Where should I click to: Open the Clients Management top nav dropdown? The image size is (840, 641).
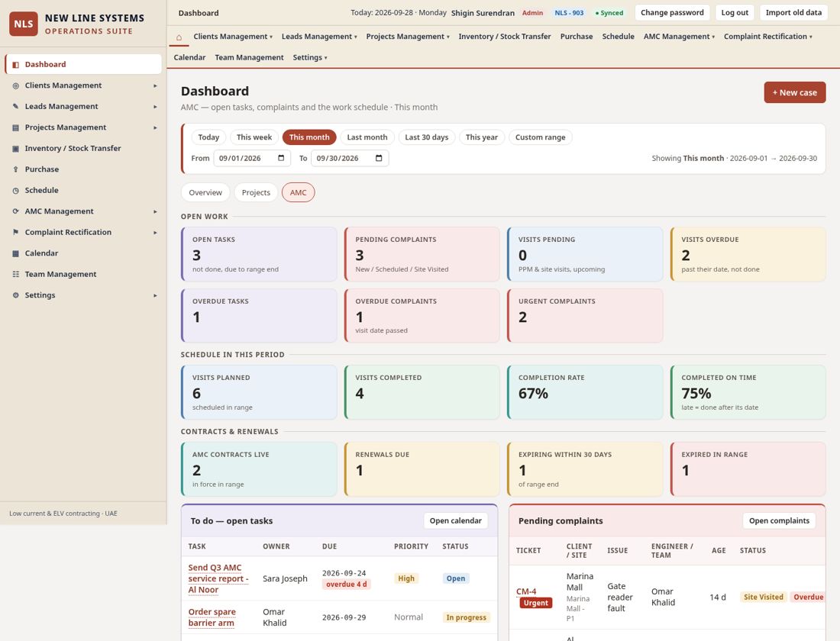(x=233, y=37)
